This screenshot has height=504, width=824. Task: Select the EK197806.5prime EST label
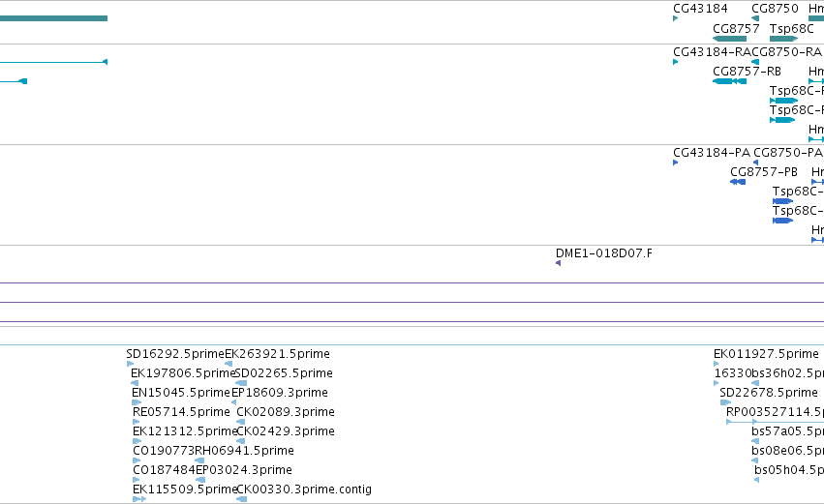pyautogui.click(x=183, y=373)
